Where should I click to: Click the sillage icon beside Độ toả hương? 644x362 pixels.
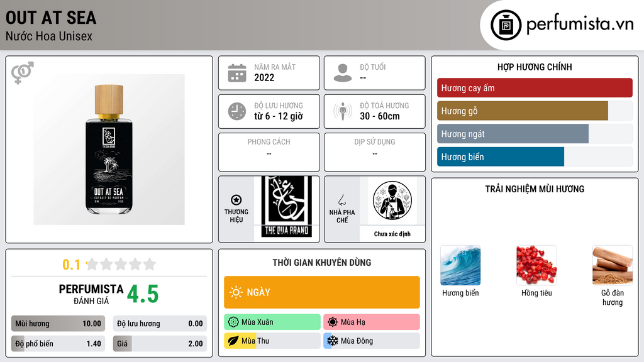pyautogui.click(x=343, y=111)
